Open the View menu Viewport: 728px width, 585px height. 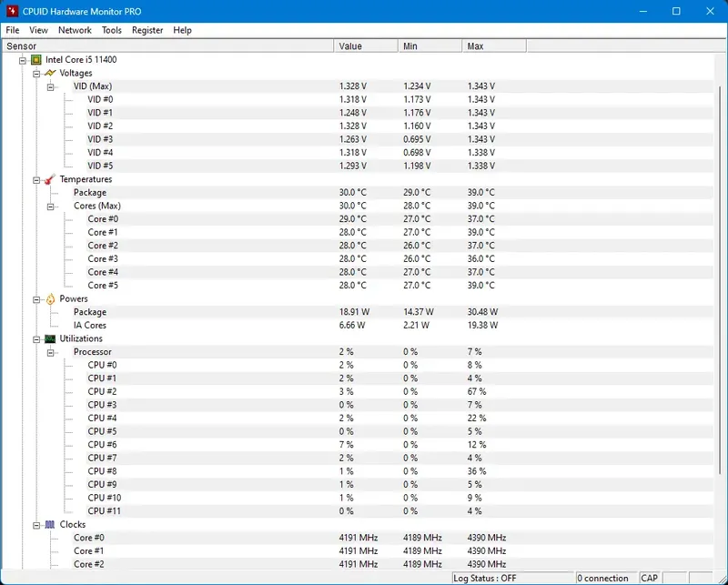pyautogui.click(x=38, y=30)
